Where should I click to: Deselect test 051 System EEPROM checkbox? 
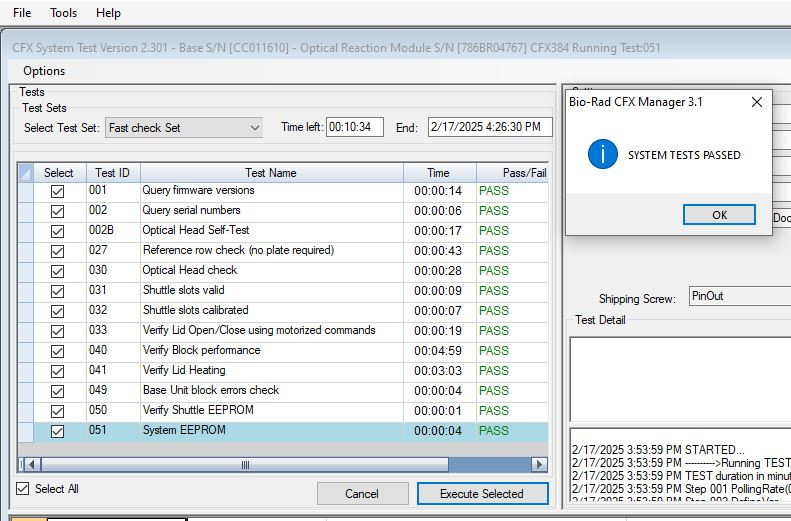(x=57, y=431)
